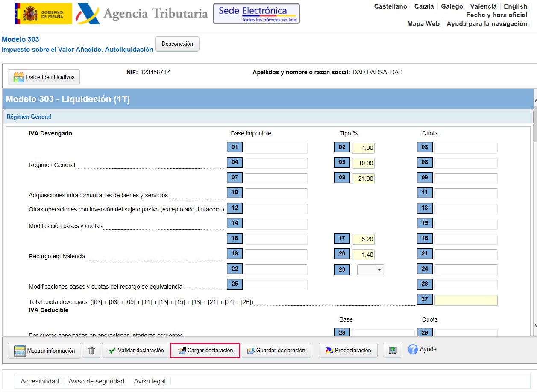This screenshot has width=537, height=392.
Task: Open Aviso legal footer link
Action: [150, 381]
